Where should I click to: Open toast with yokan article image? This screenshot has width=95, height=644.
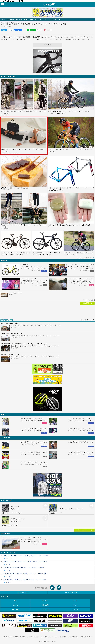point(24,171)
